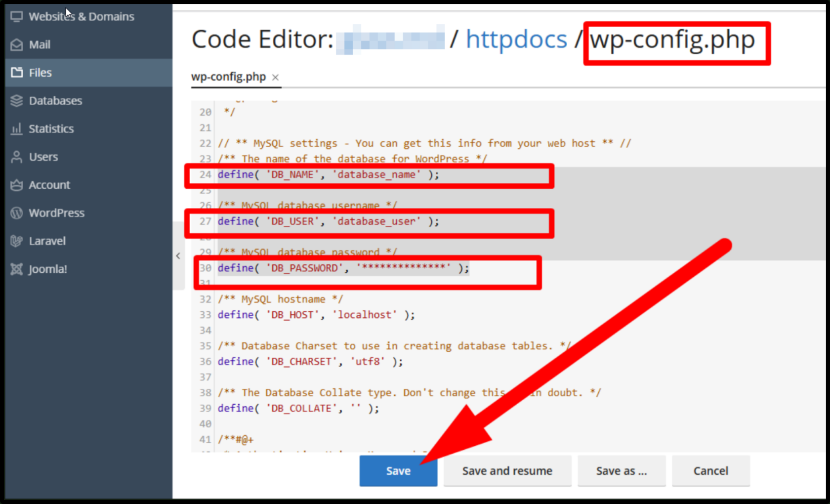Click the Account icon in sidebar

[17, 185]
